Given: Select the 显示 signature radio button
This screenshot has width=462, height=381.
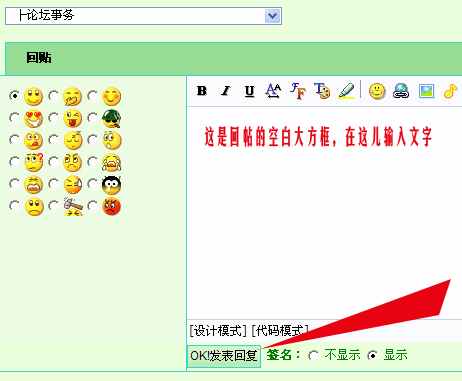Looking at the screenshot, I should pyautogui.click(x=372, y=355).
